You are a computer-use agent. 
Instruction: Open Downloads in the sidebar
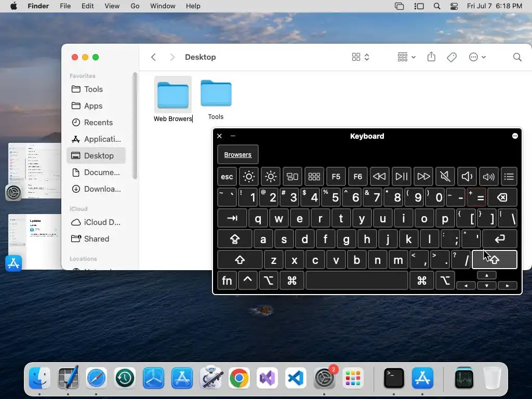96,189
